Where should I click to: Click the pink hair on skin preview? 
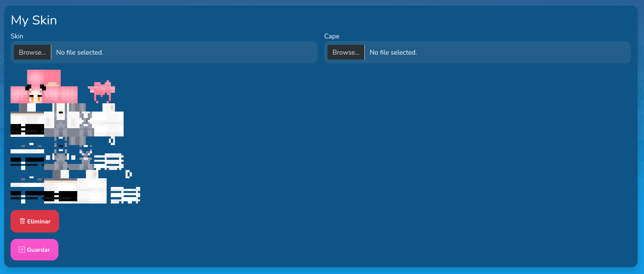[43, 78]
